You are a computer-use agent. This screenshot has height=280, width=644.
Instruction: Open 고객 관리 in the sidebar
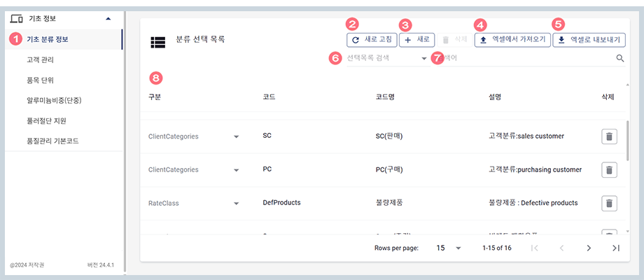[40, 59]
